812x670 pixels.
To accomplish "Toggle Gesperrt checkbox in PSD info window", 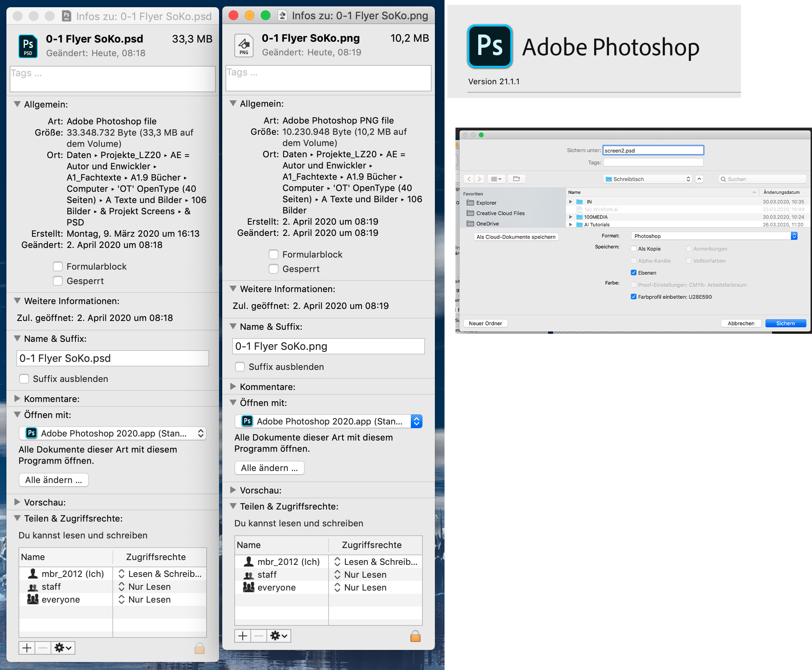I will (x=58, y=281).
